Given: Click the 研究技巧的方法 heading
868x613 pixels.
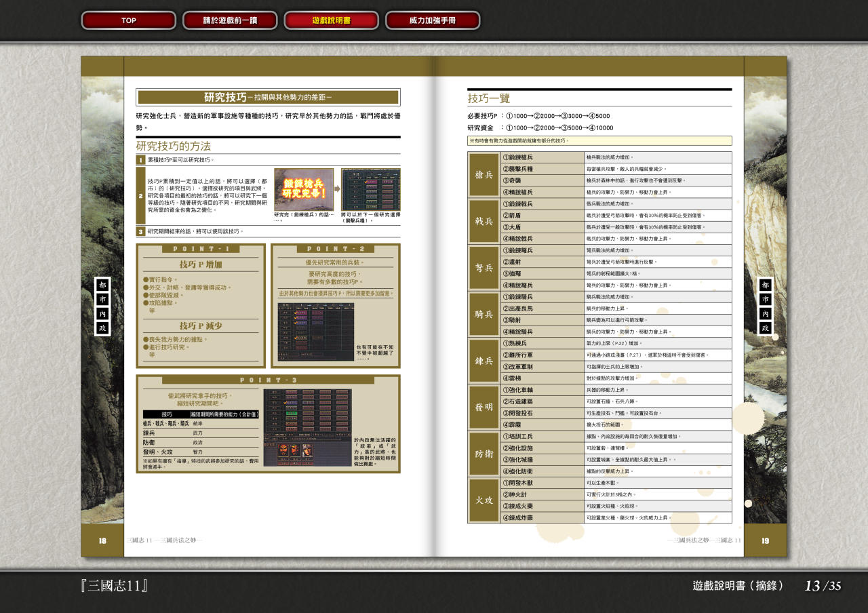Looking at the screenshot, I should pos(174,146).
